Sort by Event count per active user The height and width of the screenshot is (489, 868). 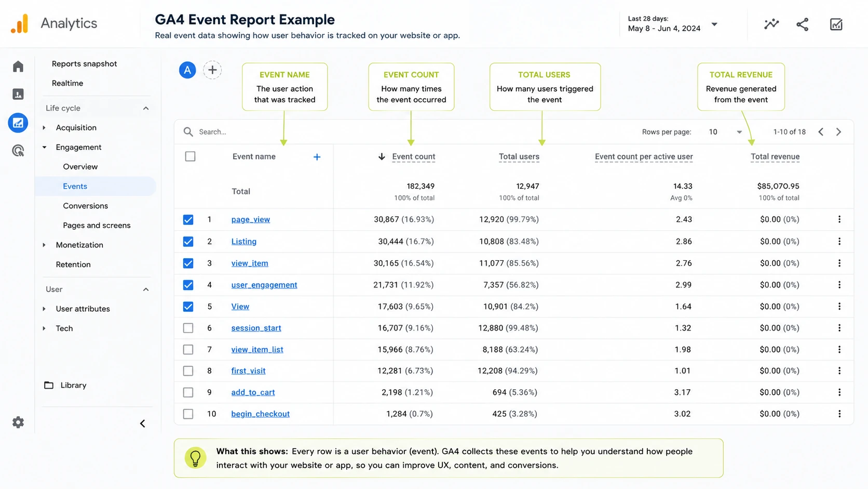pyautogui.click(x=644, y=157)
